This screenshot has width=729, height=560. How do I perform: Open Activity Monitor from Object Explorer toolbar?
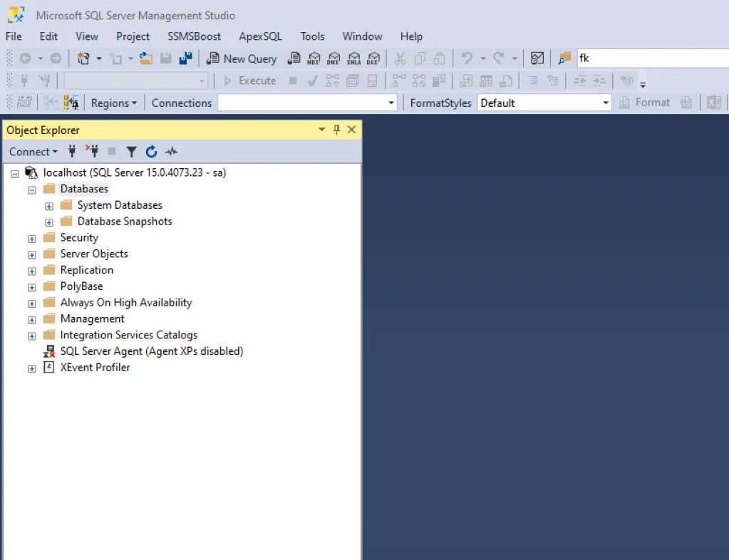pyautogui.click(x=171, y=151)
